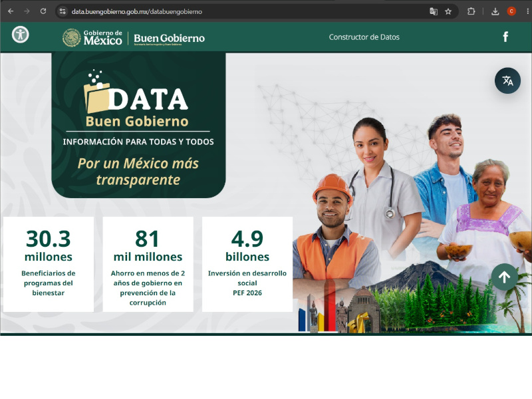
Task: Click the 4.9 billones inversión card
Action: (x=247, y=264)
